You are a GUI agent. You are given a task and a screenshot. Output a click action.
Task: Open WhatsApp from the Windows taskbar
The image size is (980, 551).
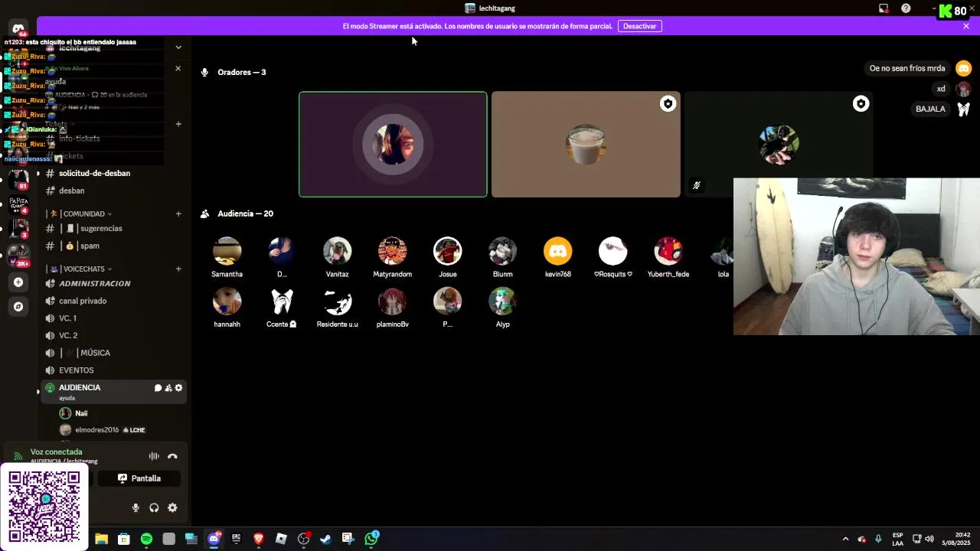point(371,539)
